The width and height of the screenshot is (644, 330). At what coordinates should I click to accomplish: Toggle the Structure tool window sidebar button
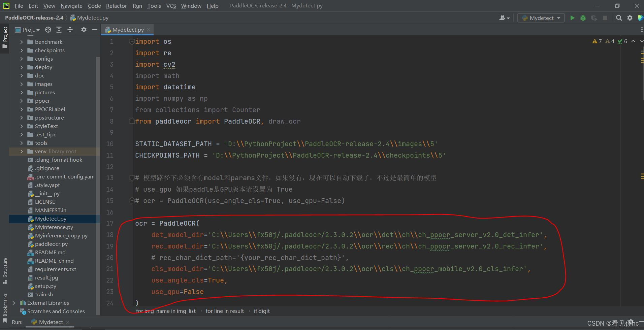(5, 271)
